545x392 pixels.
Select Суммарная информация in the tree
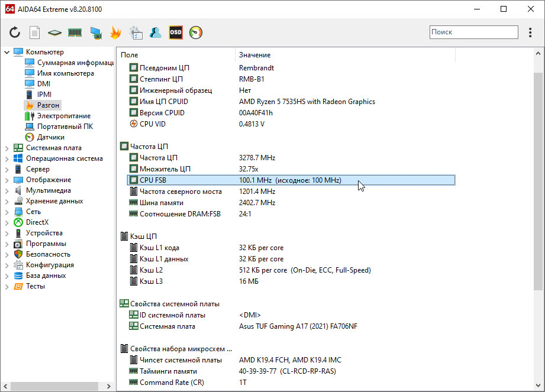coord(75,63)
